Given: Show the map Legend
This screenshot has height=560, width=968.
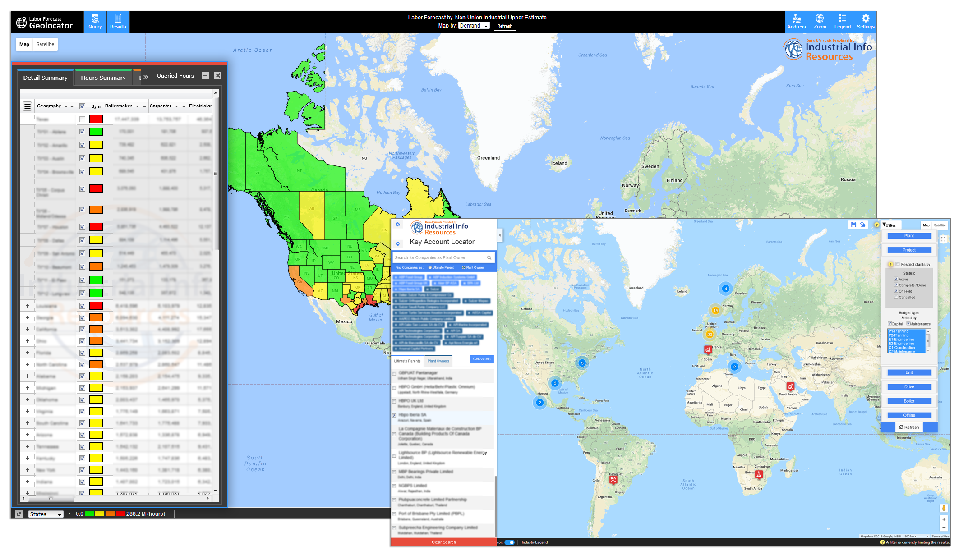Looking at the screenshot, I should [x=842, y=21].
